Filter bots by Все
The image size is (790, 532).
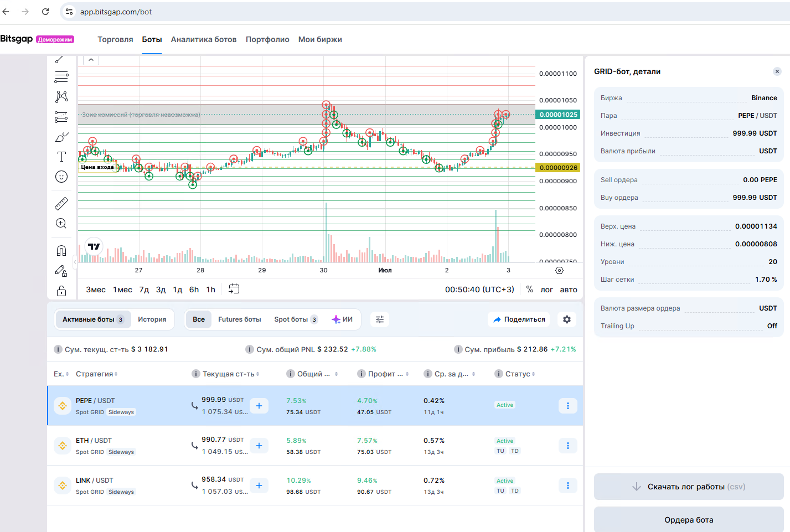point(199,319)
